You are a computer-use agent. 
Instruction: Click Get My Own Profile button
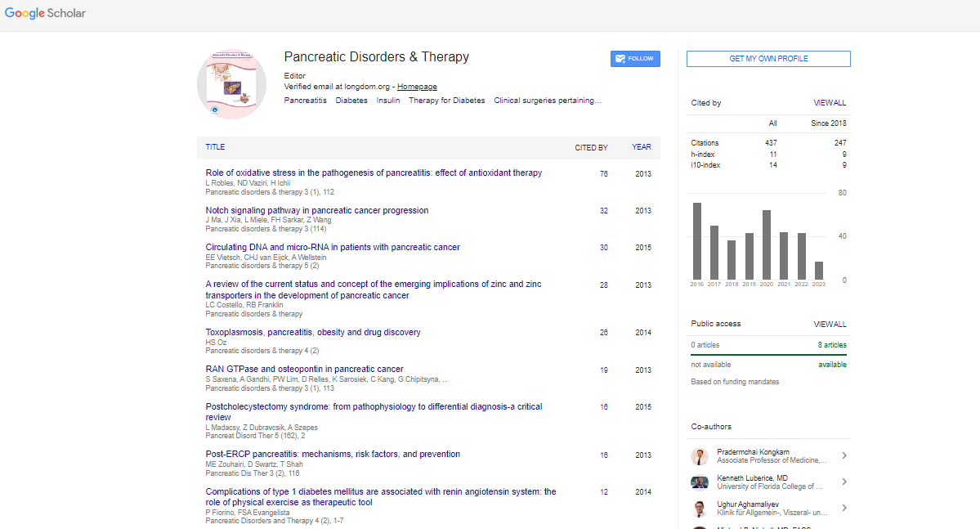(x=768, y=59)
